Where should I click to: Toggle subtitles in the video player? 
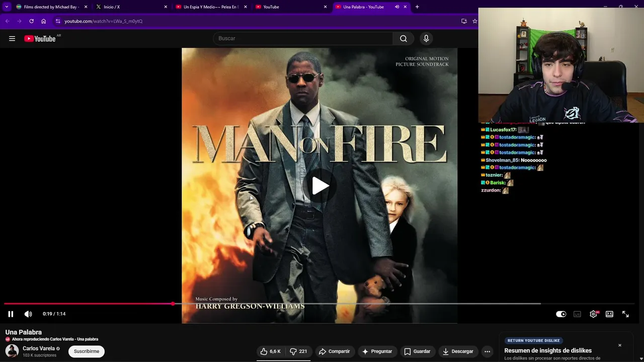[577, 314]
